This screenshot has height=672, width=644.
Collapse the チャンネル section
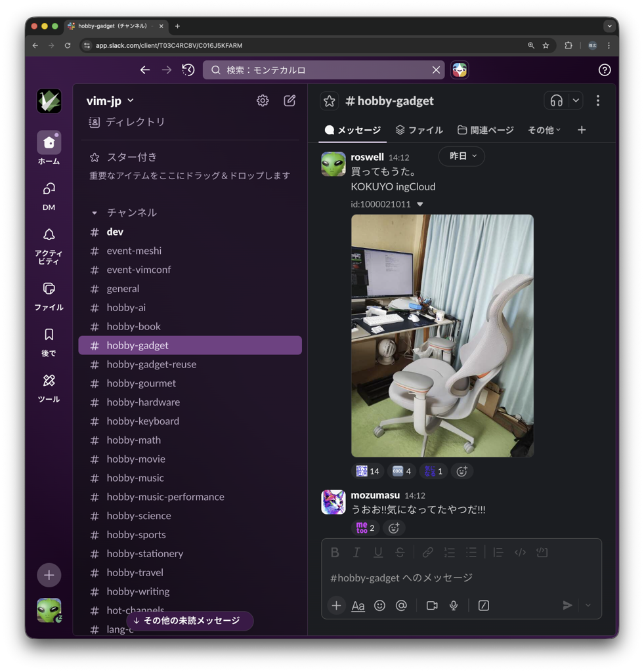click(x=95, y=213)
